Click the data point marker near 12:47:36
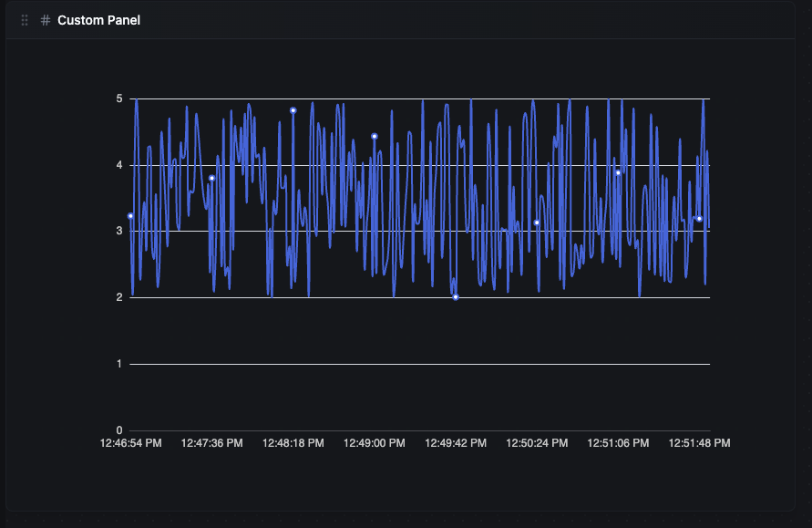Viewport: 812px width, 528px height. pos(211,178)
